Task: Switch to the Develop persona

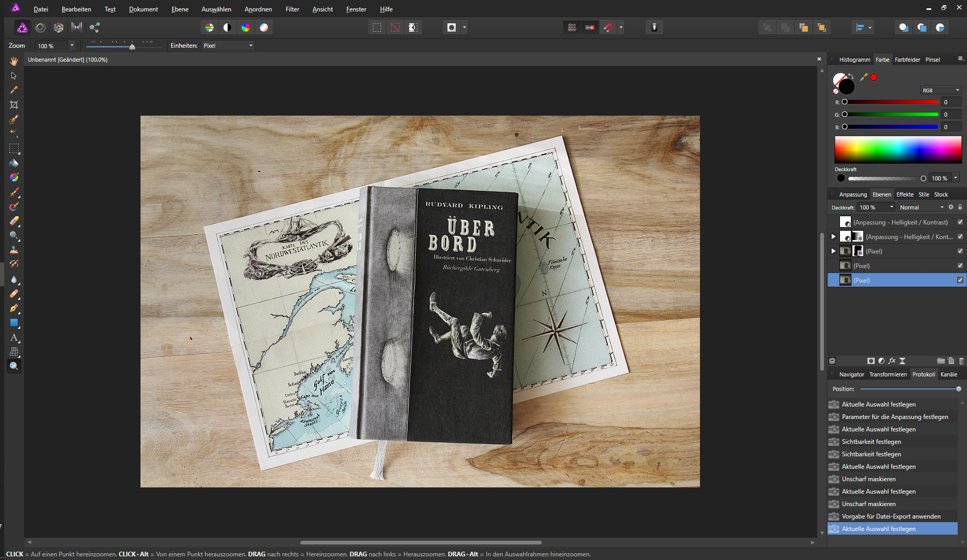Action: coord(59,27)
